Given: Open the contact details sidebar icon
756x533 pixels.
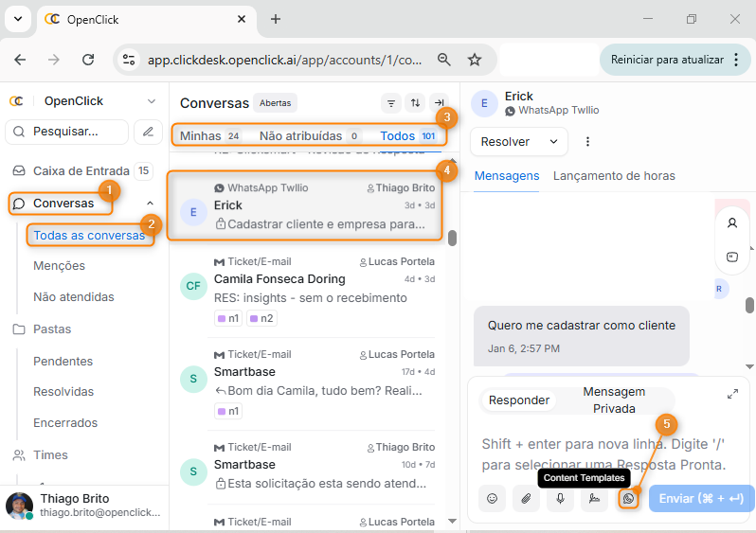Looking at the screenshot, I should coord(732,223).
